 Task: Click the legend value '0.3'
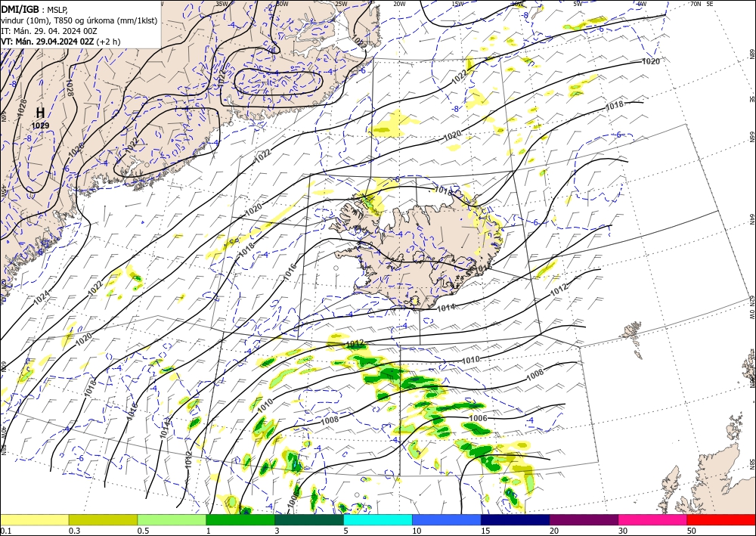[73, 531]
